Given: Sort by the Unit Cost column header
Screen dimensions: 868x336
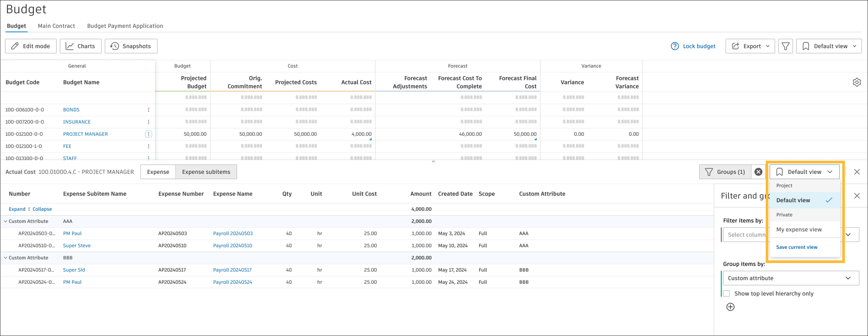Looking at the screenshot, I should pos(364,194).
